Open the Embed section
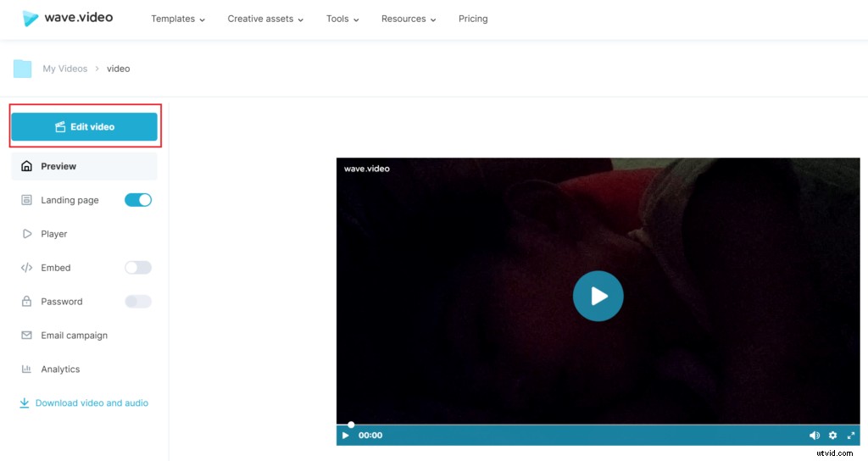868x461 pixels. [55, 268]
